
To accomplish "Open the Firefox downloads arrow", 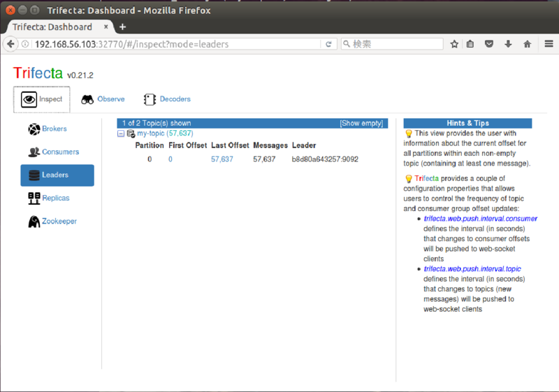I will tap(508, 44).
